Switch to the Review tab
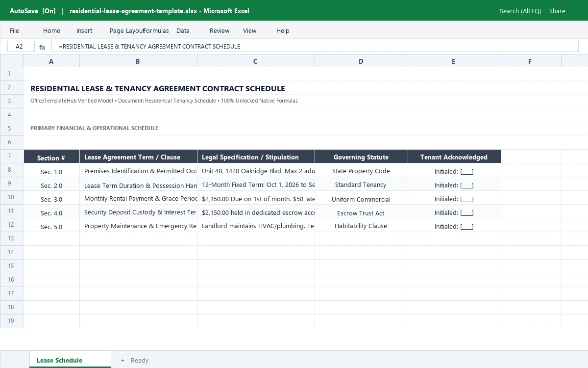The height and width of the screenshot is (368, 588). tap(220, 30)
